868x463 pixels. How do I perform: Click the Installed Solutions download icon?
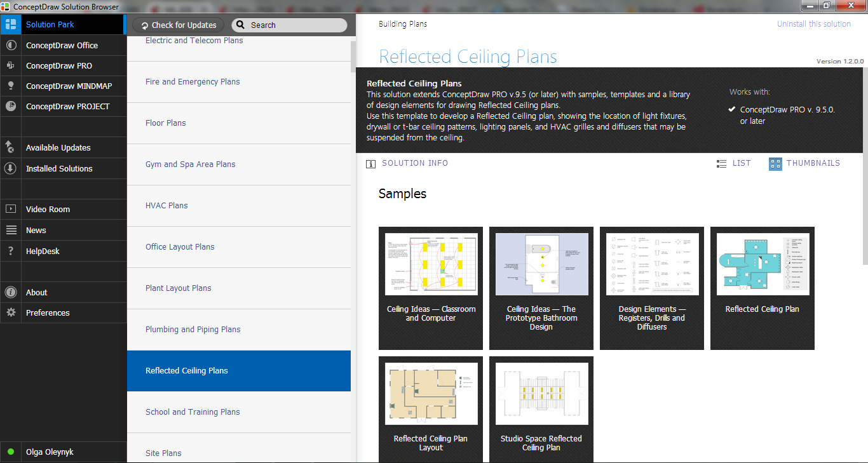pyautogui.click(x=10, y=168)
